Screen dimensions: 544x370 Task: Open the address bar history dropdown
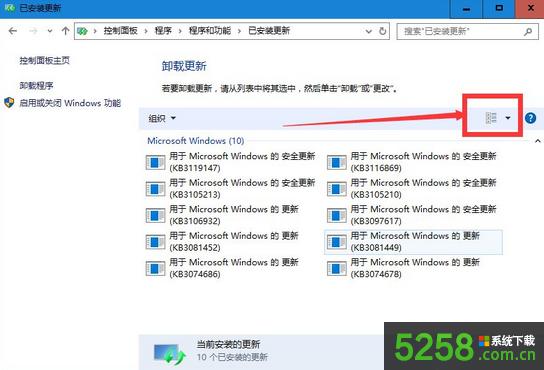(368, 31)
